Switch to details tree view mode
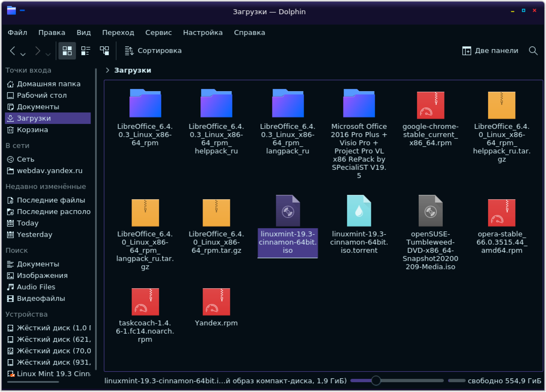This screenshot has height=392, width=546. [x=104, y=51]
